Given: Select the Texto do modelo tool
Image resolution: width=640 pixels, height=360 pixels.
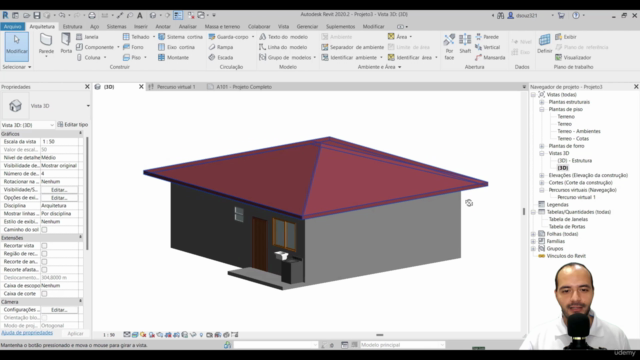Looking at the screenshot, I should 284,37.
